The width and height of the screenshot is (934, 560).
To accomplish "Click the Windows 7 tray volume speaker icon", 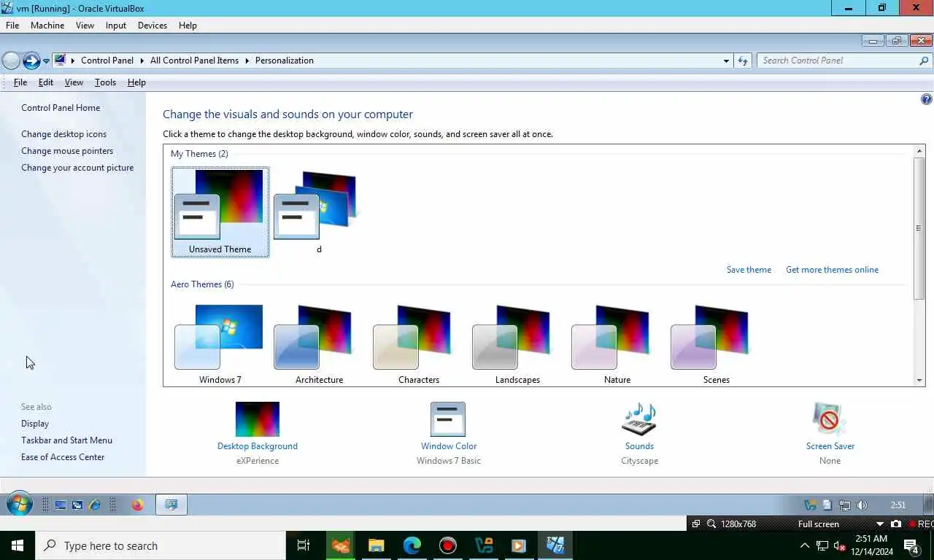I will [862, 505].
